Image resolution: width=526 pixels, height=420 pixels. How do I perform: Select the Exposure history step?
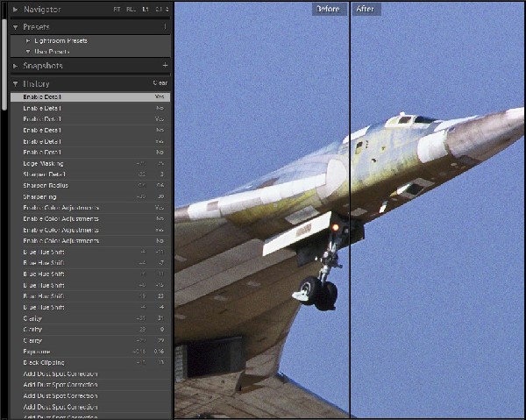[90, 352]
